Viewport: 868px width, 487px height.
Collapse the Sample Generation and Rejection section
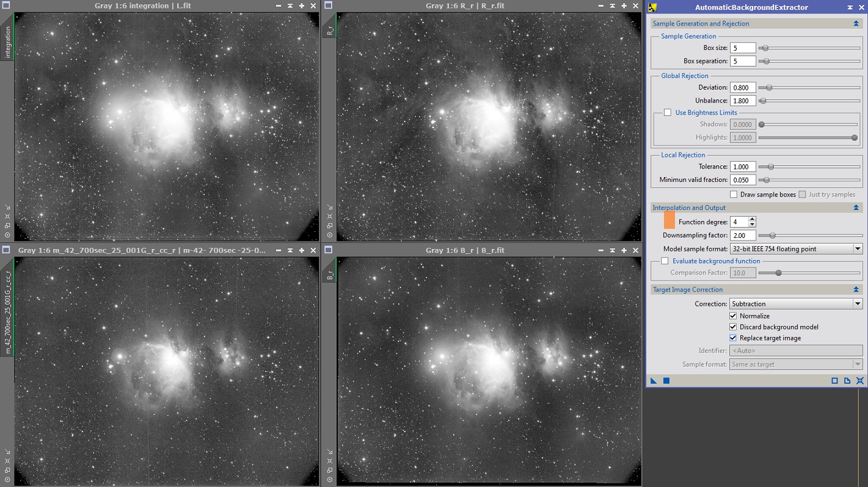pyautogui.click(x=856, y=24)
